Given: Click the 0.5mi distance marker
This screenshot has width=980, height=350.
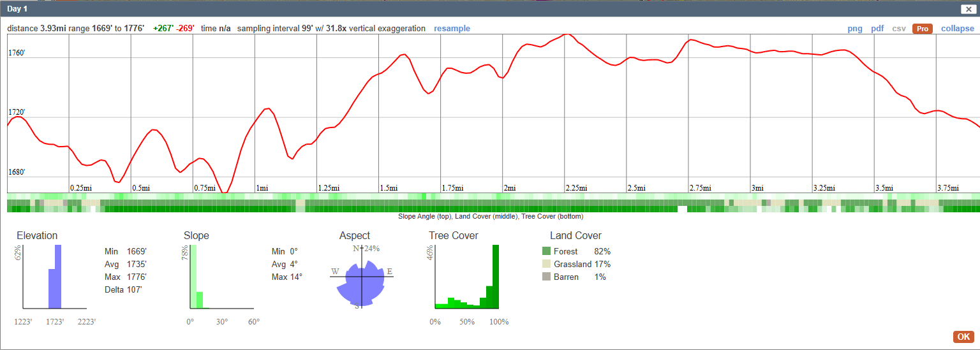Looking at the screenshot, I should 141,188.
